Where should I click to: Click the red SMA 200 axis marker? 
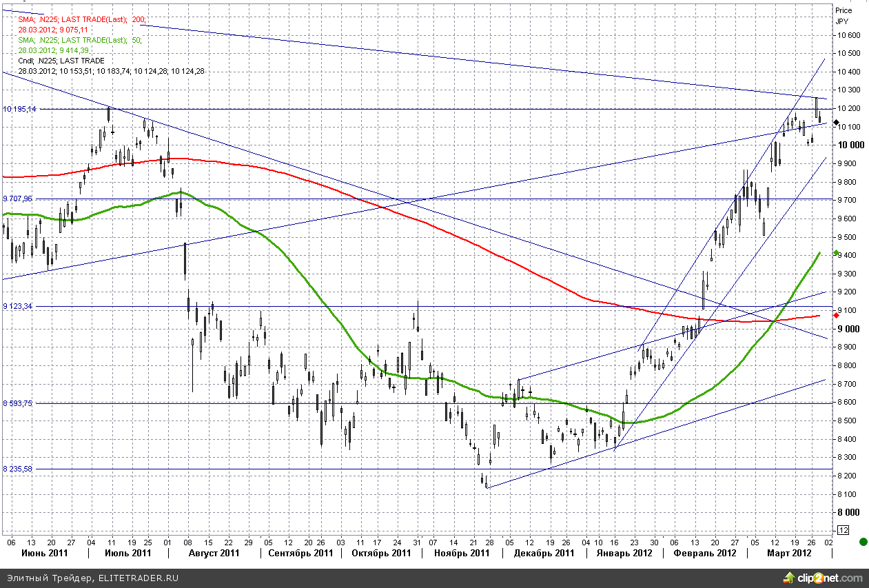coord(836,315)
